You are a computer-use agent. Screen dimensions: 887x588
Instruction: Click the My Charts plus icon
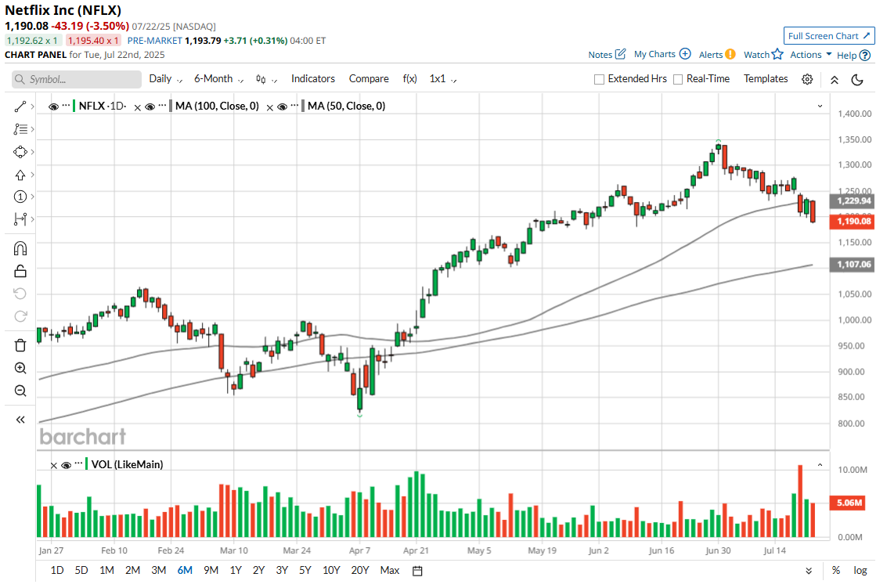(685, 54)
